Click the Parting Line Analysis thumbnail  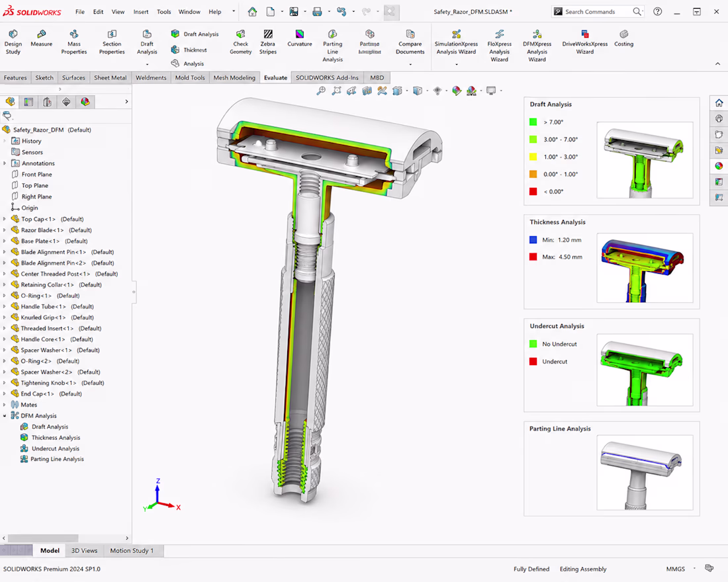pyautogui.click(x=645, y=472)
